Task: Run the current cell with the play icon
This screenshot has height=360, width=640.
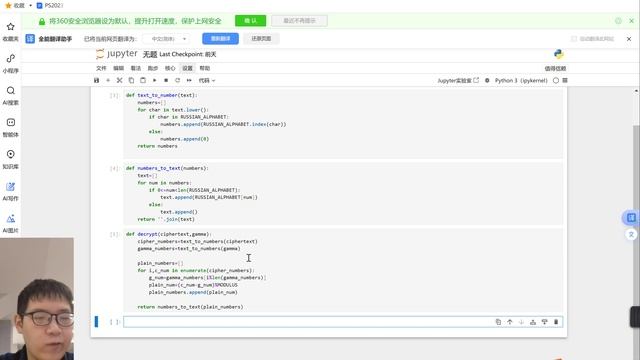Action: (154, 80)
